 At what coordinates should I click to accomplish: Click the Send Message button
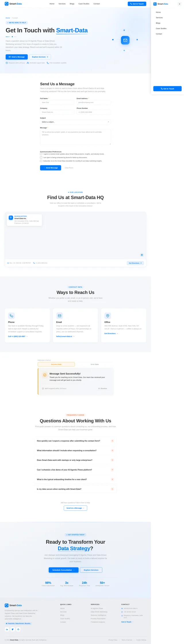coord(51,168)
